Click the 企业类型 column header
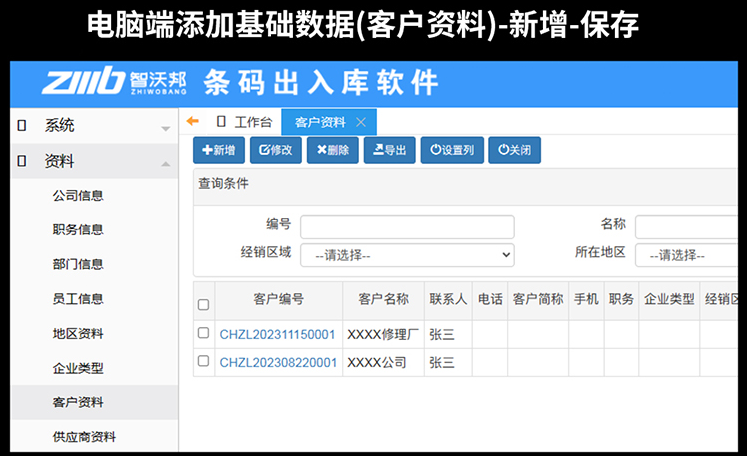 (x=669, y=299)
